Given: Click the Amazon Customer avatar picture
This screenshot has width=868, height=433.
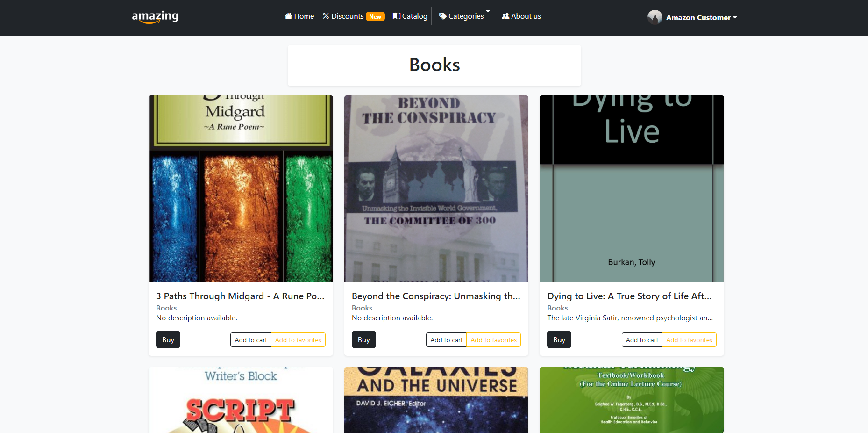Looking at the screenshot, I should click(x=655, y=17).
